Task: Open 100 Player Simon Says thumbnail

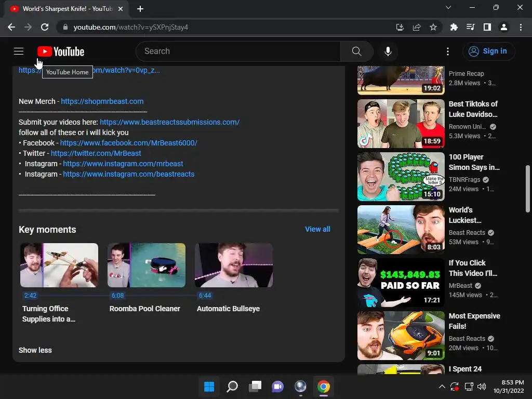Action: 401,177
